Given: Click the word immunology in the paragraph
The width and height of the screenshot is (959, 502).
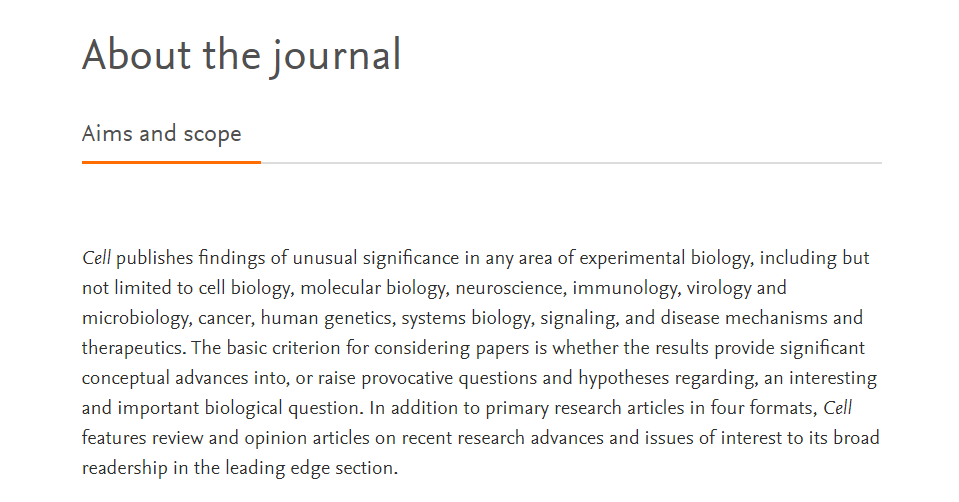Looking at the screenshot, I should tap(624, 289).
